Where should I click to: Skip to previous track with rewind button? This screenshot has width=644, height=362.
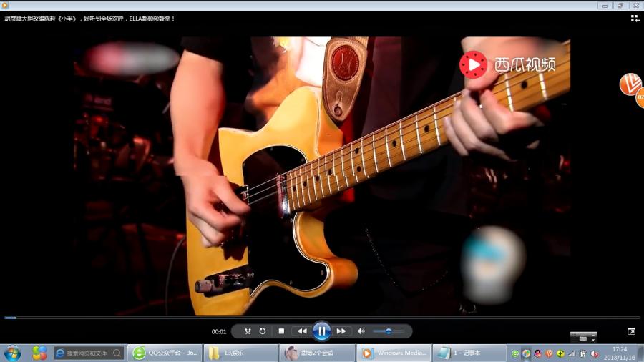pyautogui.click(x=302, y=331)
